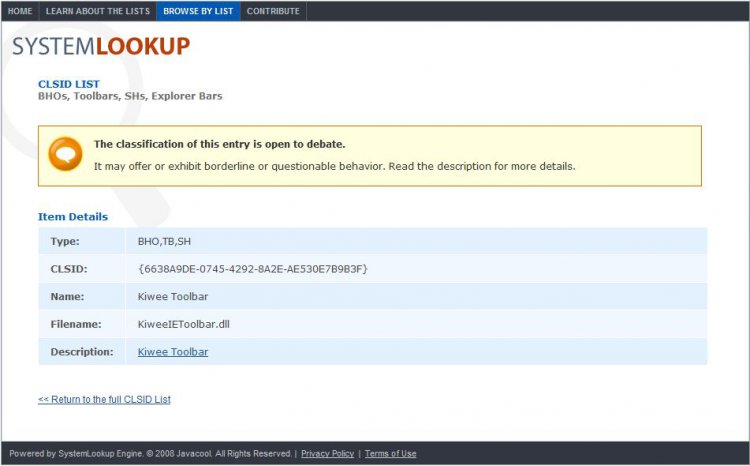Click the 'Name:' row label
The width and height of the screenshot is (750, 466).
pyautogui.click(x=67, y=297)
